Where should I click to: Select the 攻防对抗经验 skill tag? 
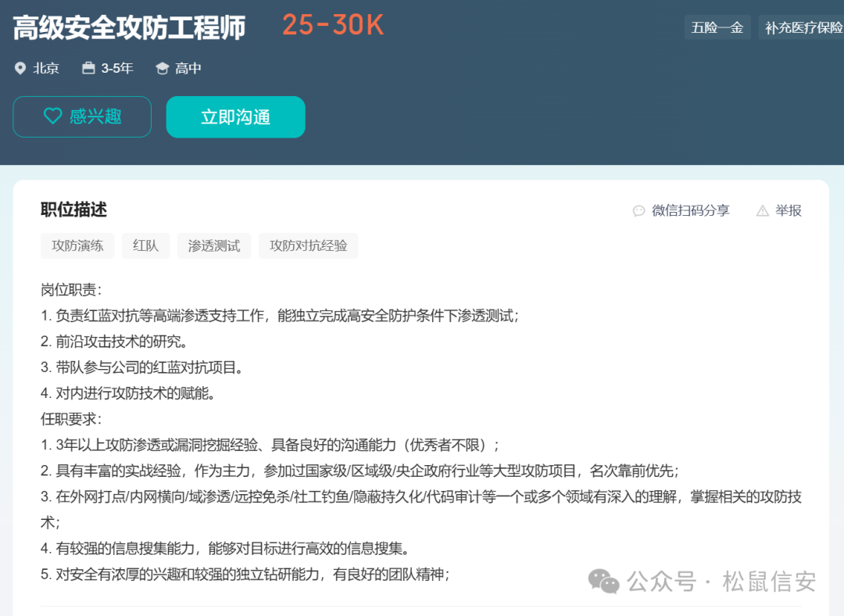click(x=308, y=245)
